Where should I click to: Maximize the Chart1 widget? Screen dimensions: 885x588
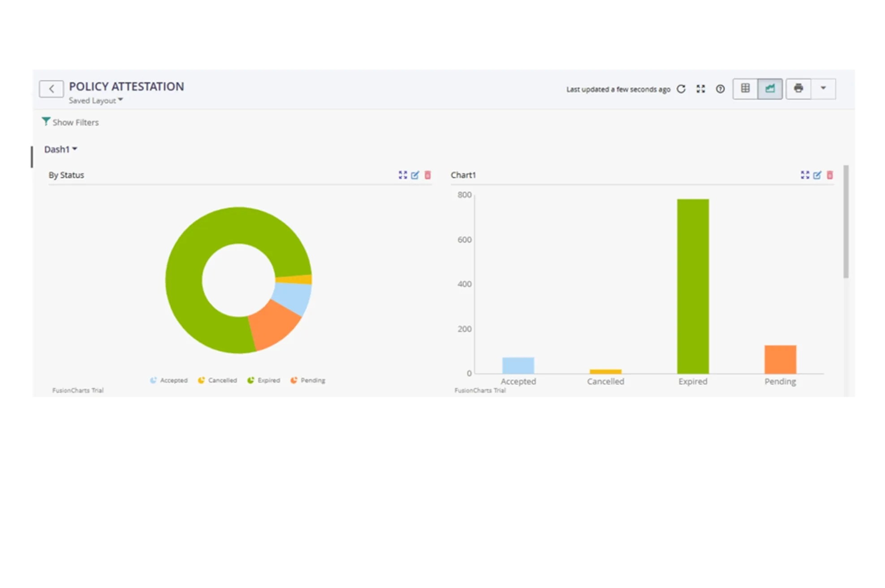(805, 175)
